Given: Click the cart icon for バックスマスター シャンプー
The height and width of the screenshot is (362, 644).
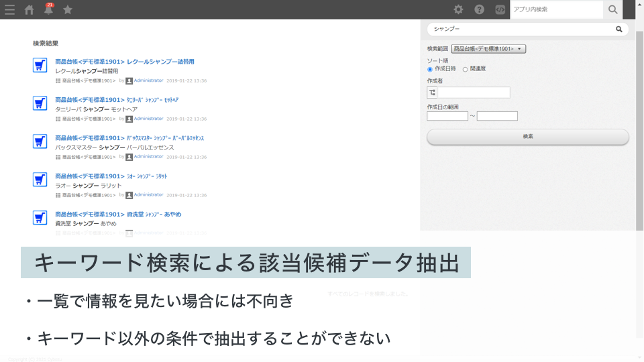Looking at the screenshot, I should pos(40,141).
